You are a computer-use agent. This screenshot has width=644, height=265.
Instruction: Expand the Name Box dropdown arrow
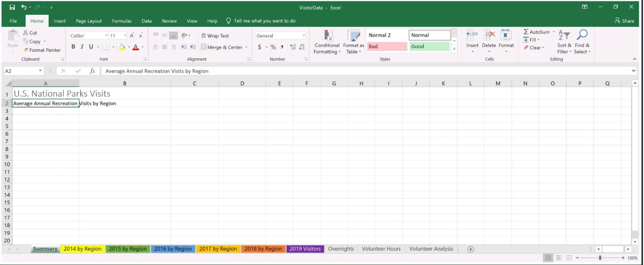click(40, 71)
